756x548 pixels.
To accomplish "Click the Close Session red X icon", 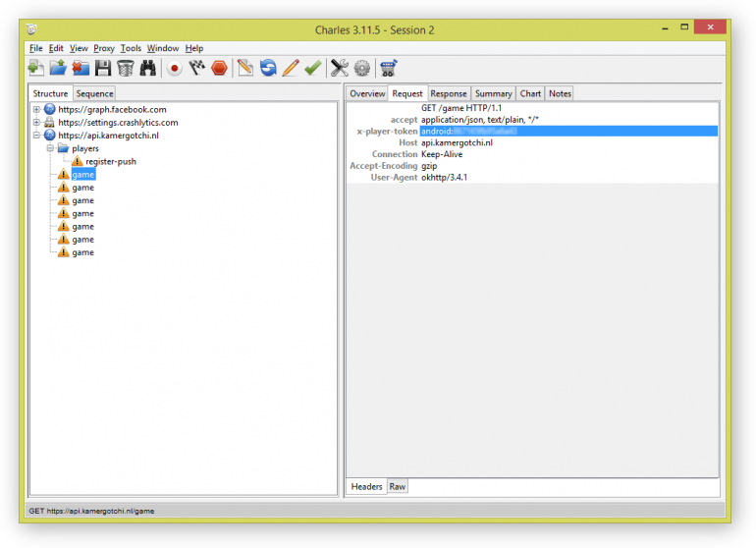I will (81, 68).
